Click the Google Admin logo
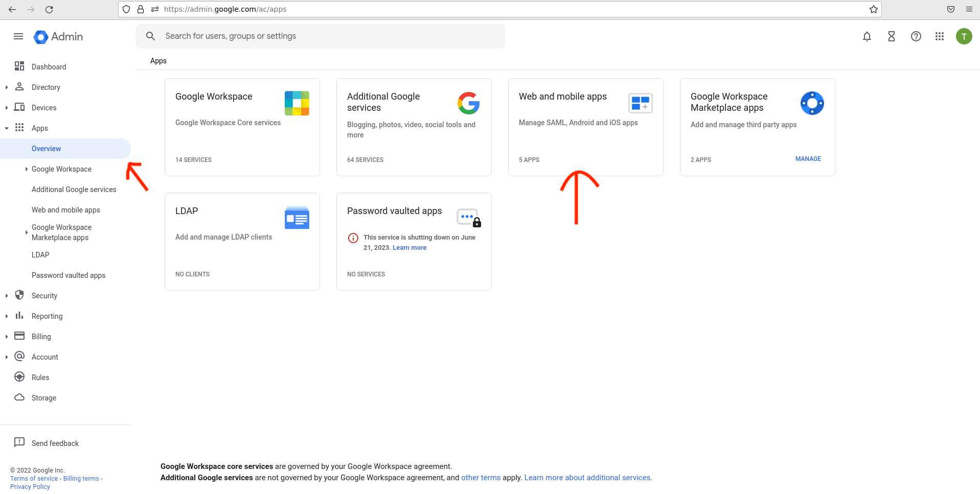The width and height of the screenshot is (980, 494). [58, 37]
